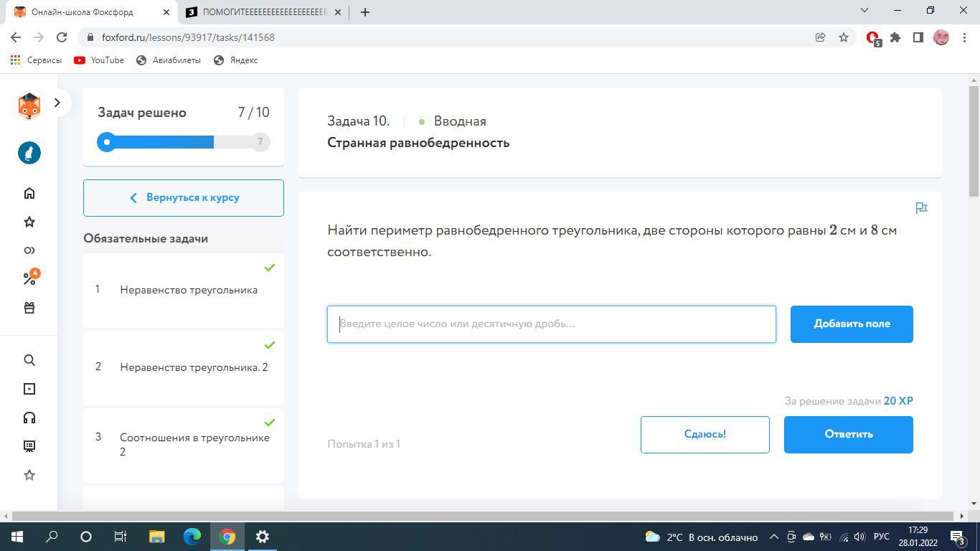This screenshot has height=551, width=980.
Task: Open the gift icon in sidebar
Action: pyautogui.click(x=29, y=308)
